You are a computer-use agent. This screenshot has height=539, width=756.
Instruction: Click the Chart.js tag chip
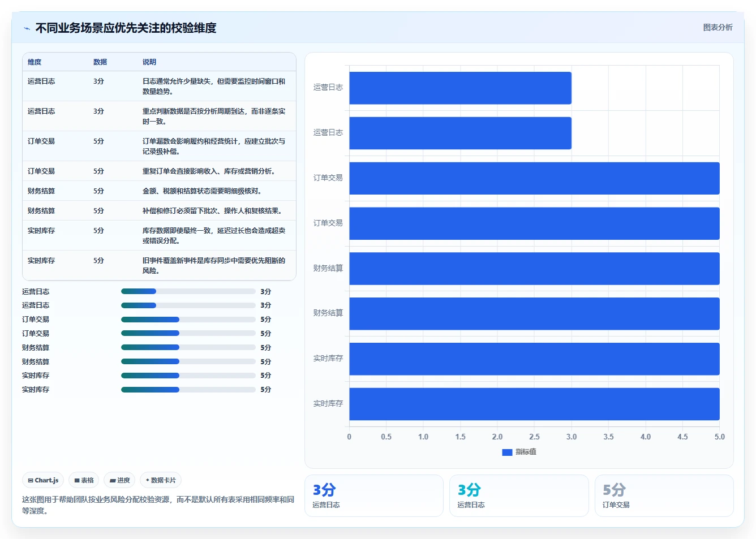click(x=43, y=480)
